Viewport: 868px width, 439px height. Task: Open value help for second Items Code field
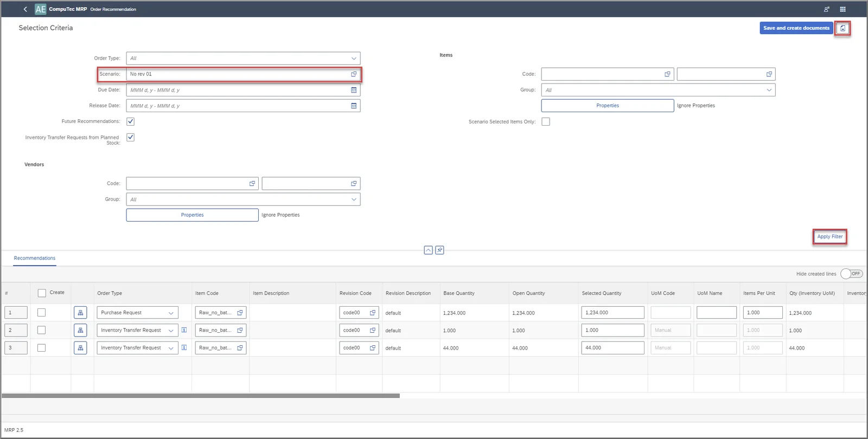(769, 74)
